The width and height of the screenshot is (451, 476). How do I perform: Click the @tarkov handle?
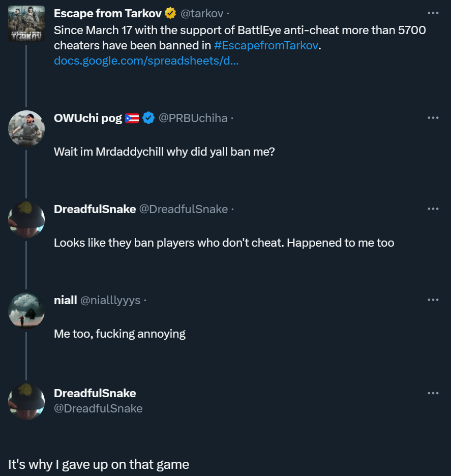(x=202, y=13)
